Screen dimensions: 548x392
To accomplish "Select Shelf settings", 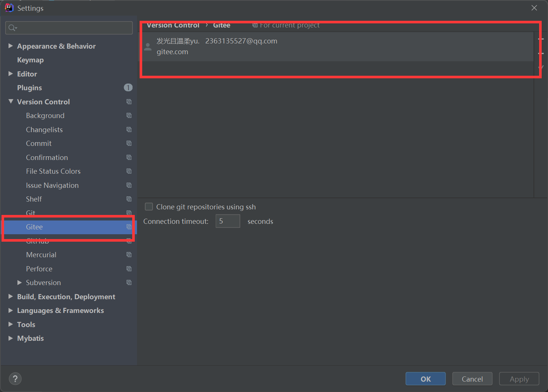I will pos(34,199).
